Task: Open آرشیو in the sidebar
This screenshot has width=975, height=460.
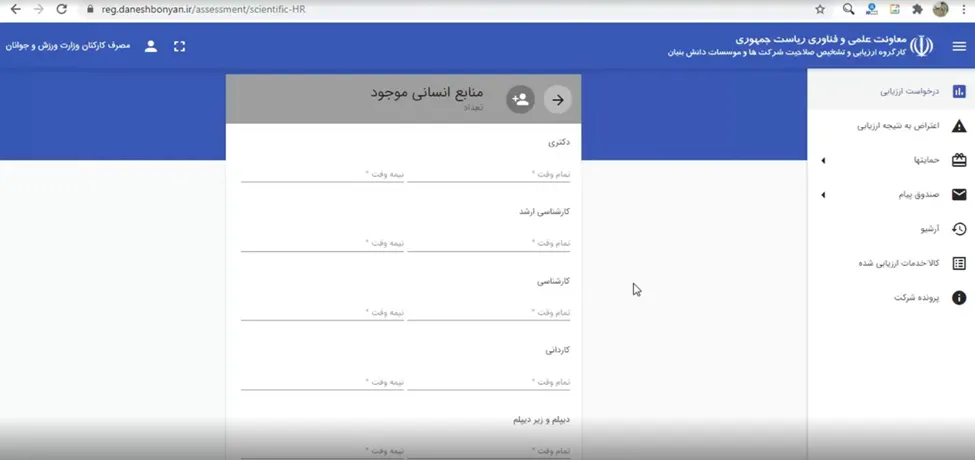Action: [x=891, y=229]
